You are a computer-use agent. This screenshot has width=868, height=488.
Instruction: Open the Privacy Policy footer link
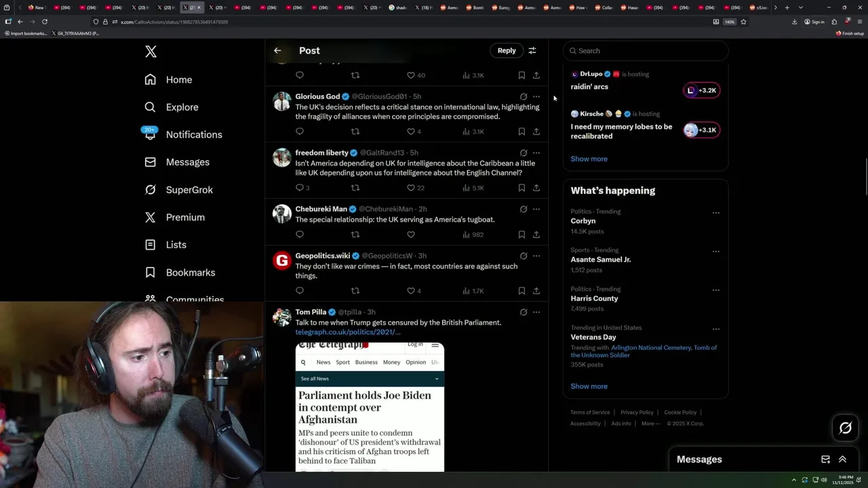[637, 412]
